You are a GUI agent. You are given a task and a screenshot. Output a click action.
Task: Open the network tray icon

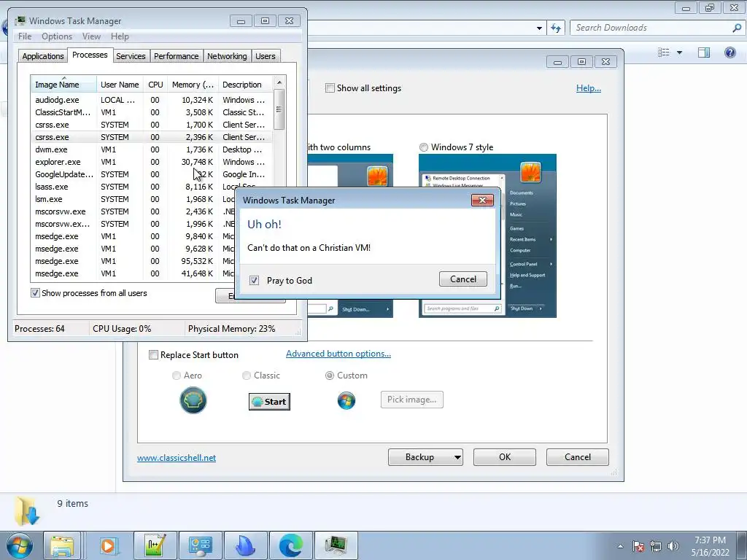pyautogui.click(x=656, y=546)
